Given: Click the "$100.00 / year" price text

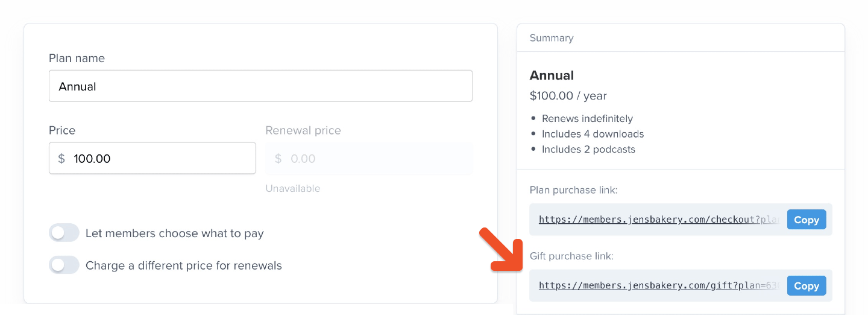Looking at the screenshot, I should click(568, 96).
